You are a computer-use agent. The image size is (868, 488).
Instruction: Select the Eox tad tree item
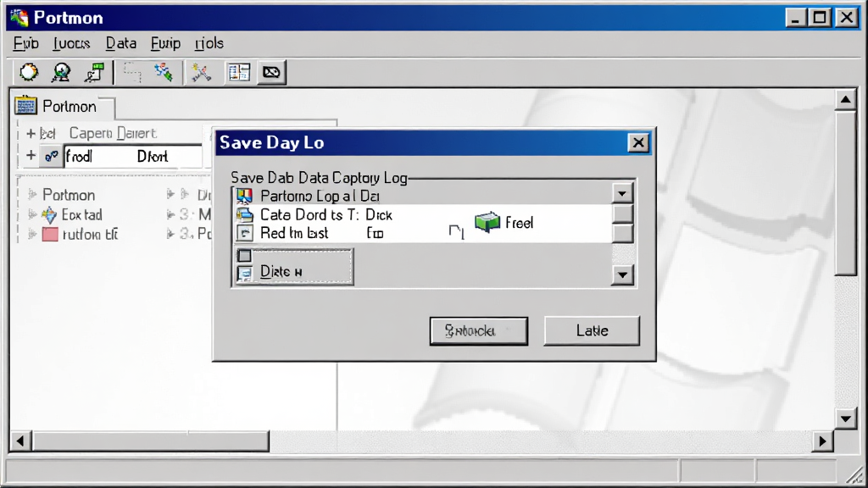(82, 214)
